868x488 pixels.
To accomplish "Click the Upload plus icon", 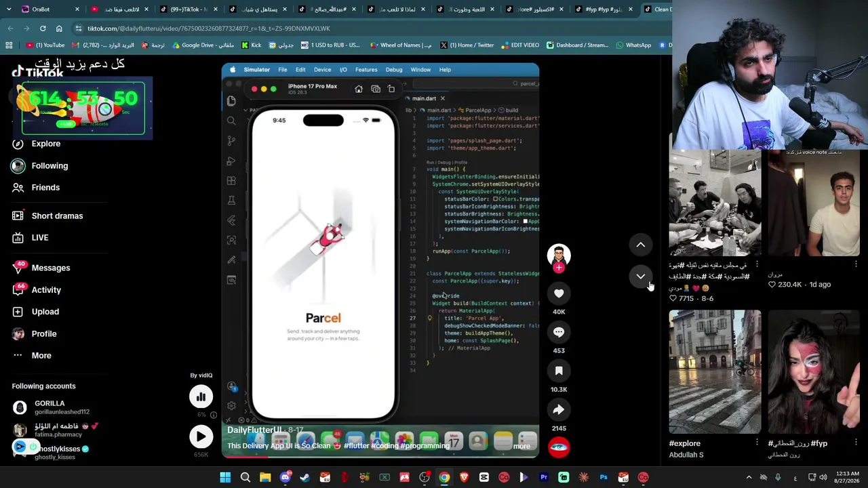I will (x=18, y=312).
